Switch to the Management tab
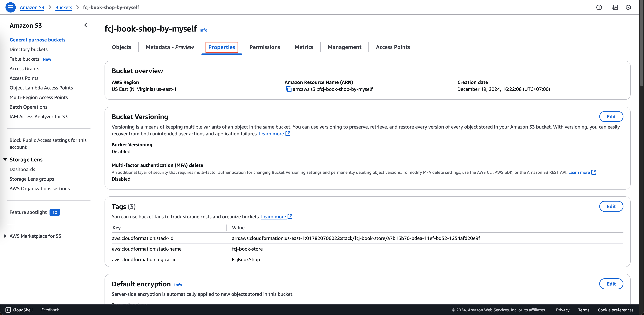This screenshot has width=644, height=315. [344, 47]
